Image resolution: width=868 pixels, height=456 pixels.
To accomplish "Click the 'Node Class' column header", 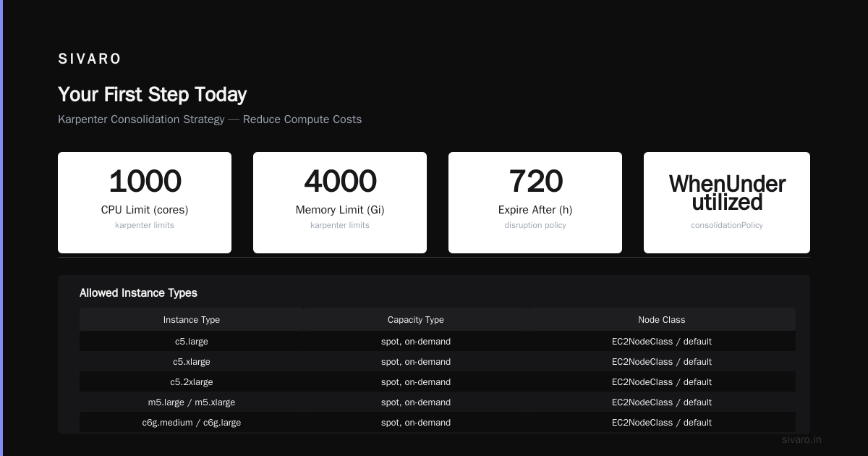I will 662,319.
